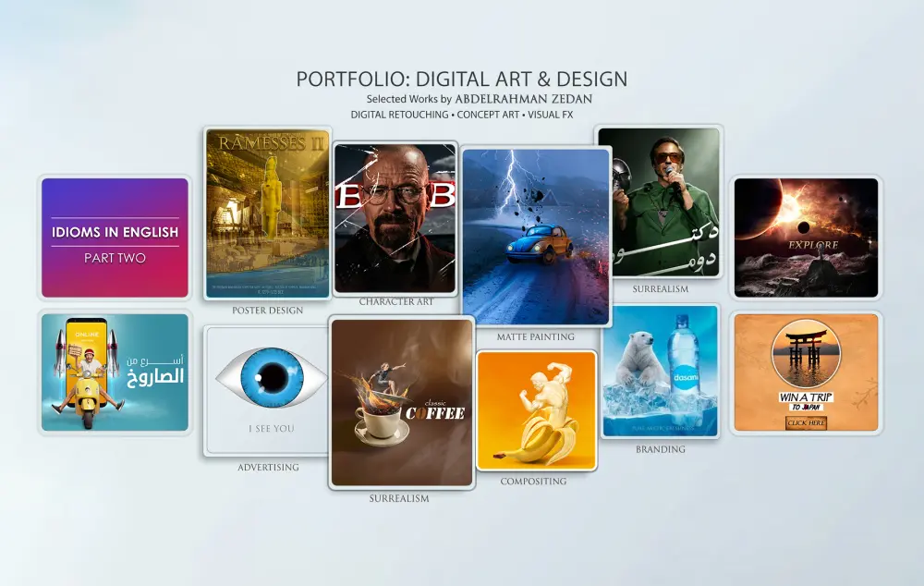View the blue Beetle car with lightning artwork
This screenshot has height=586, width=924.
tap(536, 237)
